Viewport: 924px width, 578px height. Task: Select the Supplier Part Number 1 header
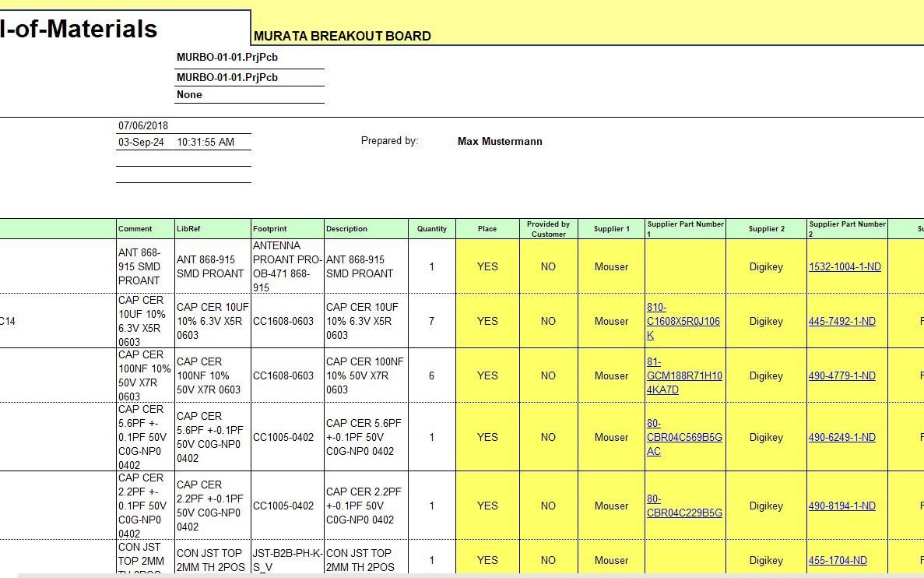685,229
